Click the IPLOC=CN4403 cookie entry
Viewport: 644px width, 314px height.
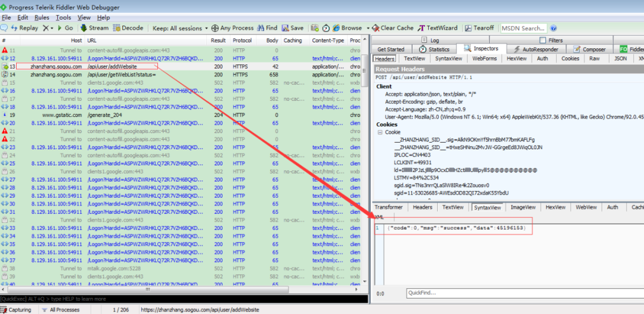(x=412, y=155)
